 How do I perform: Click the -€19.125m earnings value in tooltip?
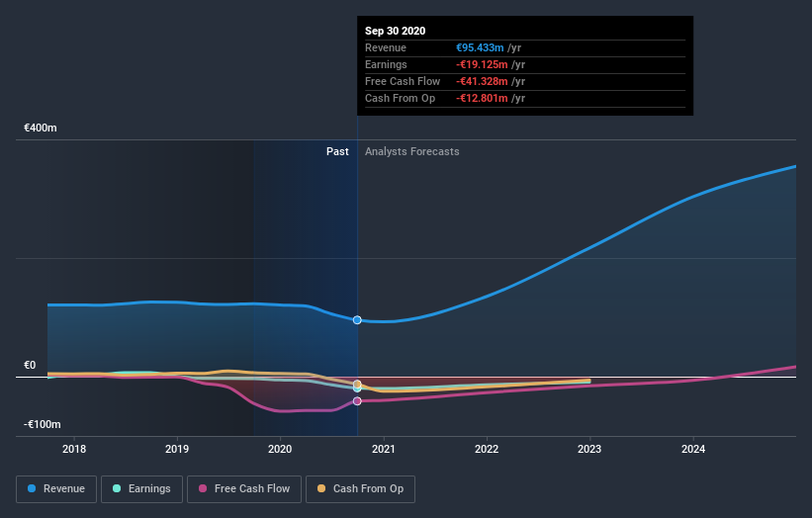[482, 64]
